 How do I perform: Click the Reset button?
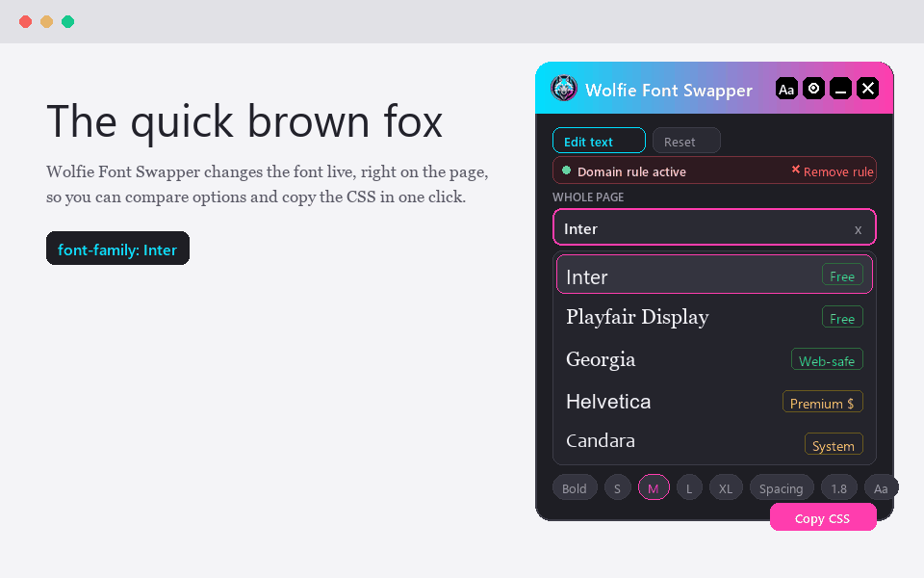coord(686,141)
